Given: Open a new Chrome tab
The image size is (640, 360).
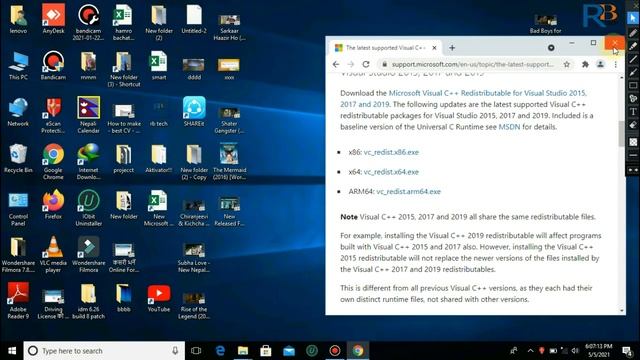Looking at the screenshot, I should [452, 48].
